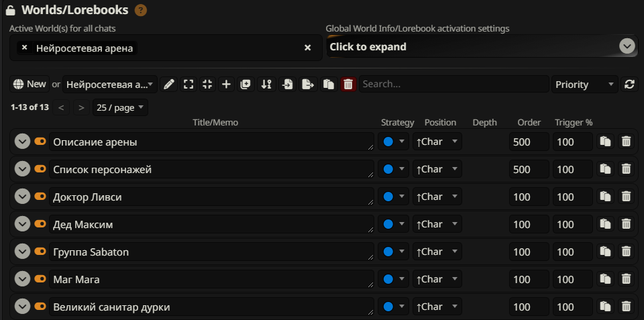Open the Priority sort dropdown
The height and width of the screenshot is (320, 644).
[x=584, y=85]
